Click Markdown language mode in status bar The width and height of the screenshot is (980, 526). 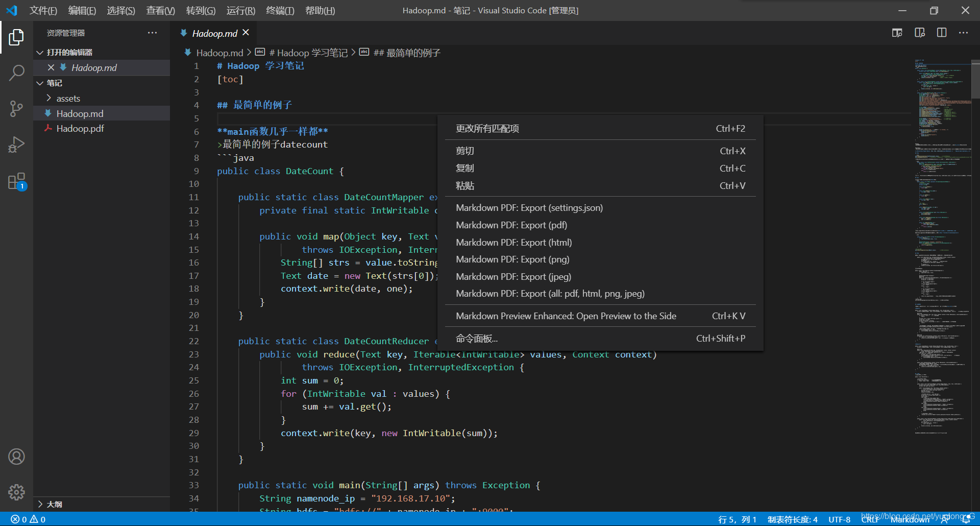pyautogui.click(x=910, y=519)
